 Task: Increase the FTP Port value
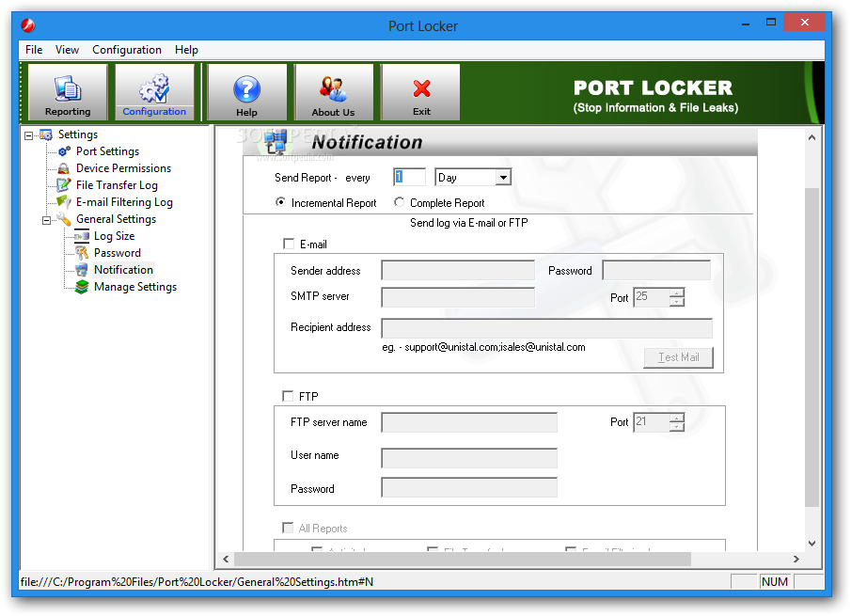coord(676,418)
